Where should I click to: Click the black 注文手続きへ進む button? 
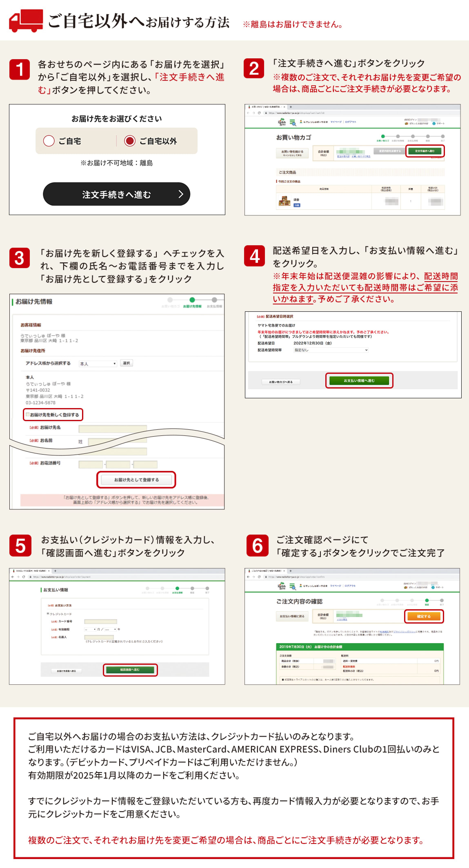pos(117,194)
